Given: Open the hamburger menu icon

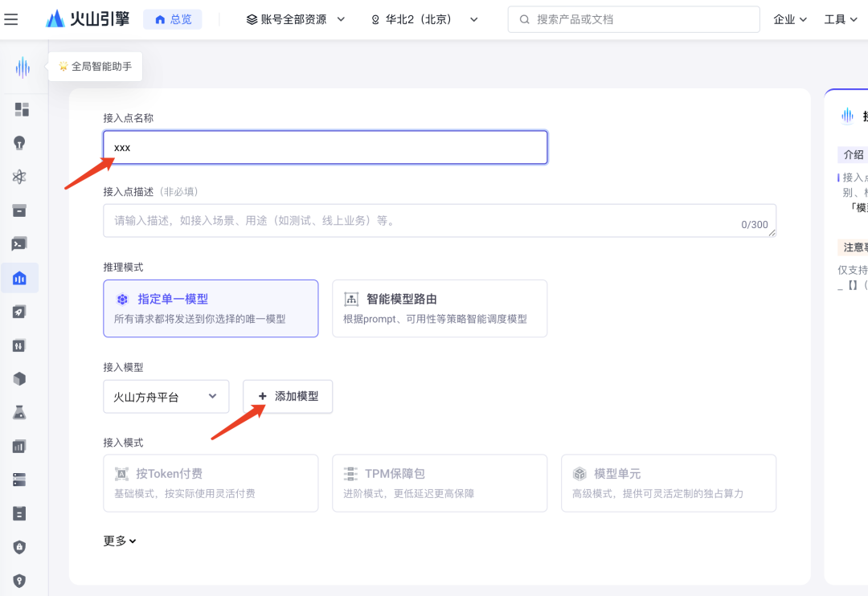Looking at the screenshot, I should pyautogui.click(x=11, y=19).
